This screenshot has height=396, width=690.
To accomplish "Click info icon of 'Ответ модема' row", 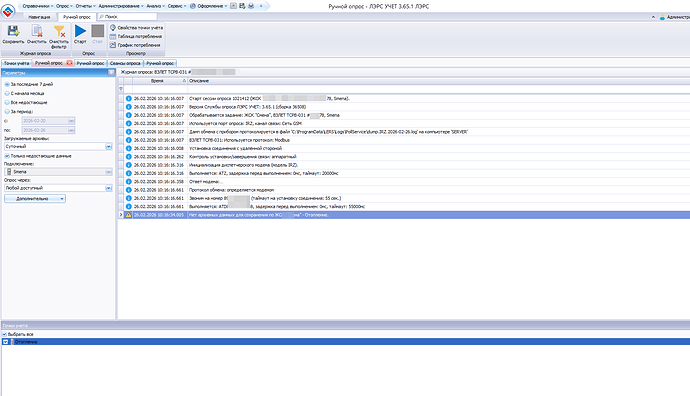I will [128, 182].
